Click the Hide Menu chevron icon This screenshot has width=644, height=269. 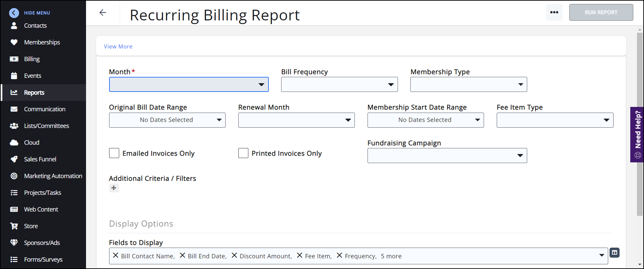[14, 13]
